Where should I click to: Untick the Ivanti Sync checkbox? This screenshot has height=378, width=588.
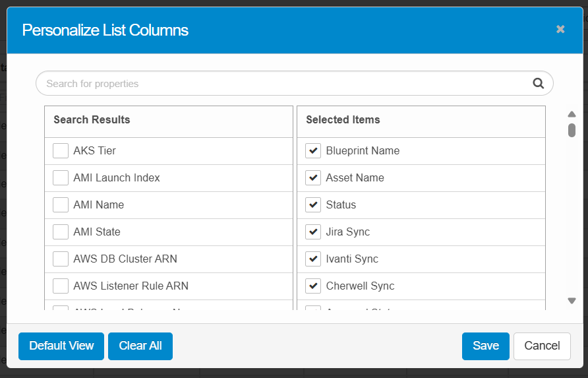click(313, 259)
